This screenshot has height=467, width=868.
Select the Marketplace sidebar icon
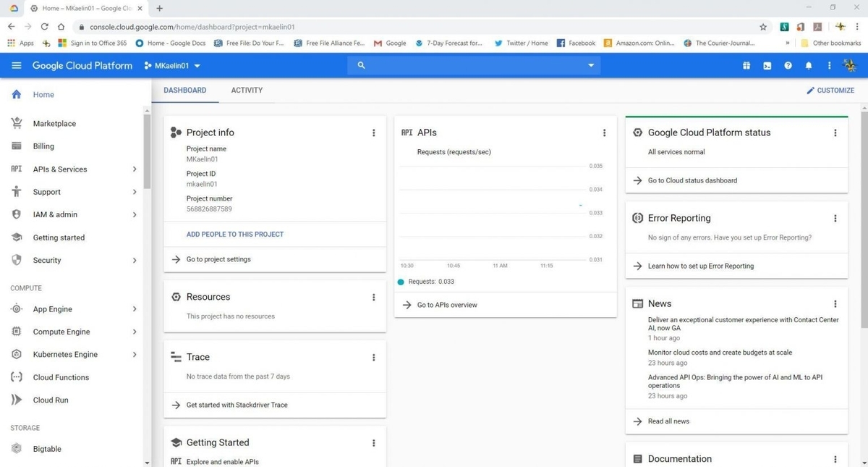pyautogui.click(x=16, y=123)
